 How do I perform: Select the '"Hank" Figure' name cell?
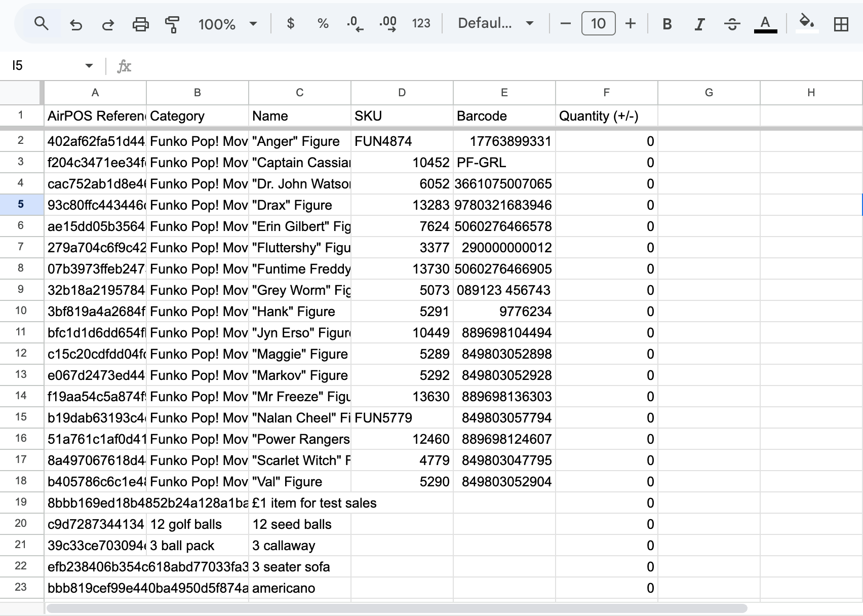[300, 312]
